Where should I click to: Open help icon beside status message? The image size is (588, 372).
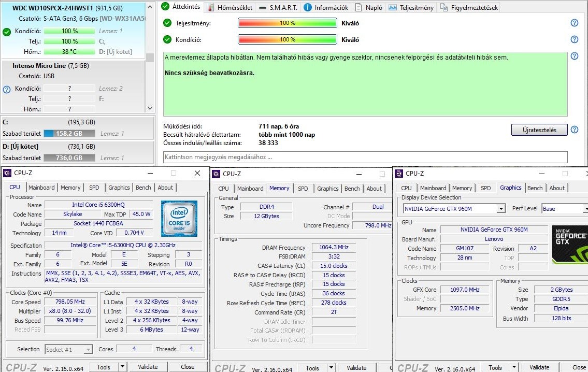574,56
